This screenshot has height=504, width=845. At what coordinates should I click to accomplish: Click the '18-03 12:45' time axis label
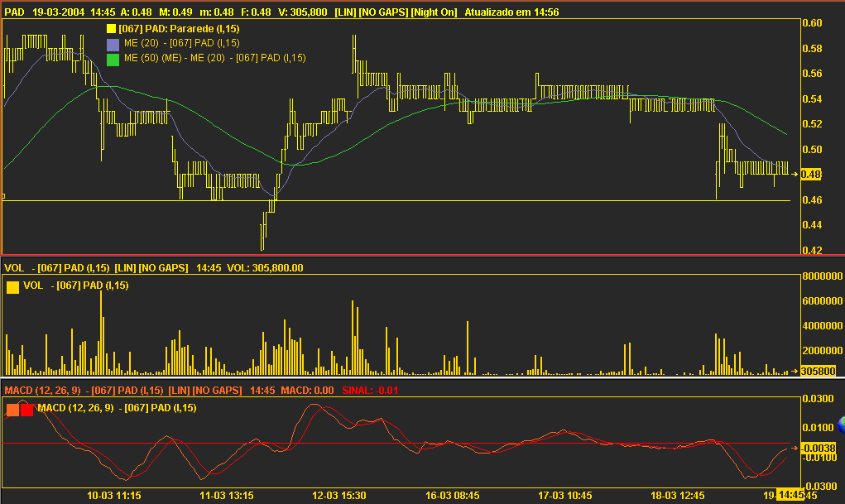point(678,496)
